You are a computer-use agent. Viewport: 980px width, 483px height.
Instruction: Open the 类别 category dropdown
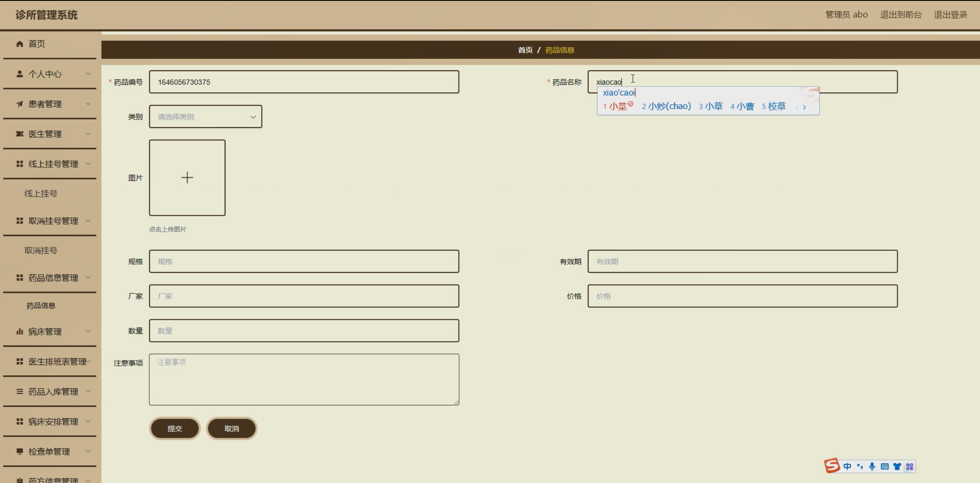205,117
